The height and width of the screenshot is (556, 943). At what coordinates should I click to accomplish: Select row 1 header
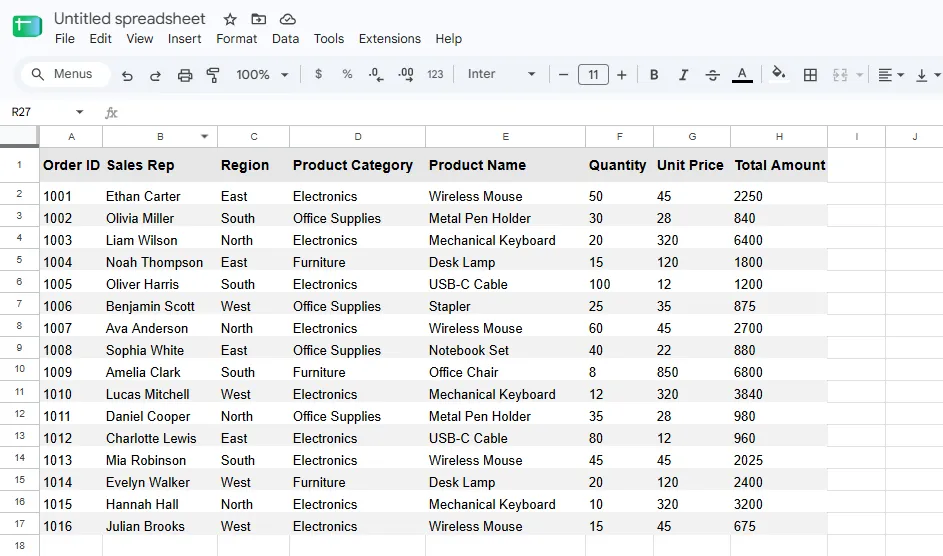click(19, 164)
